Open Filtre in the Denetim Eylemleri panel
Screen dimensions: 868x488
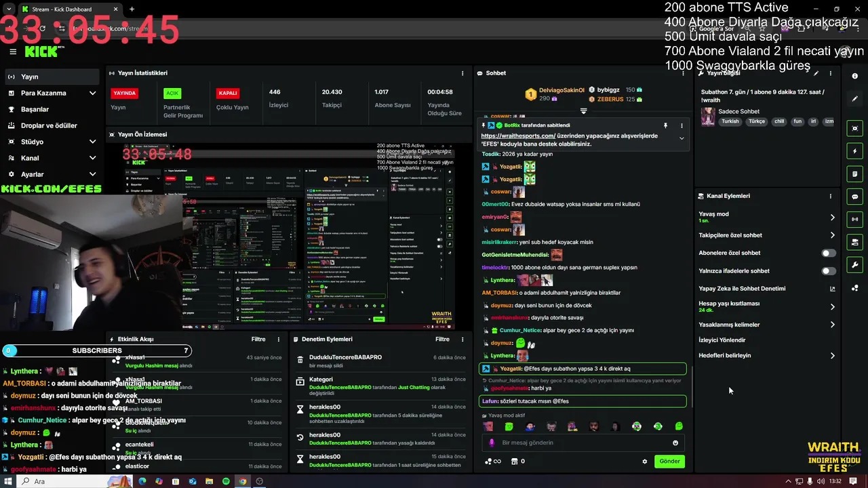pyautogui.click(x=442, y=340)
